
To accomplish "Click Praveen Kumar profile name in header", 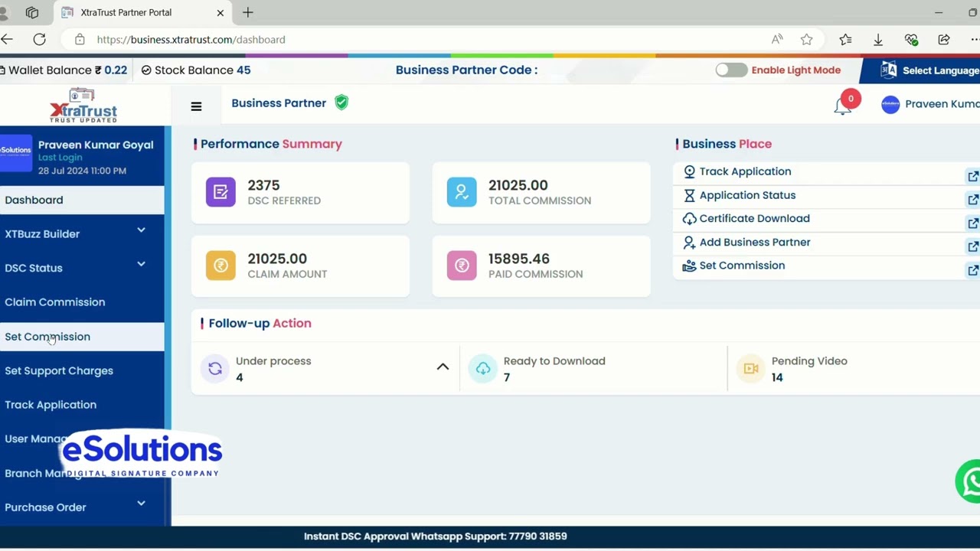I will (x=942, y=104).
